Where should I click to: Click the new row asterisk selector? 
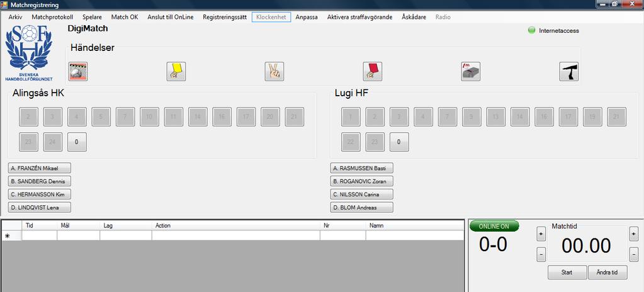(x=12, y=236)
